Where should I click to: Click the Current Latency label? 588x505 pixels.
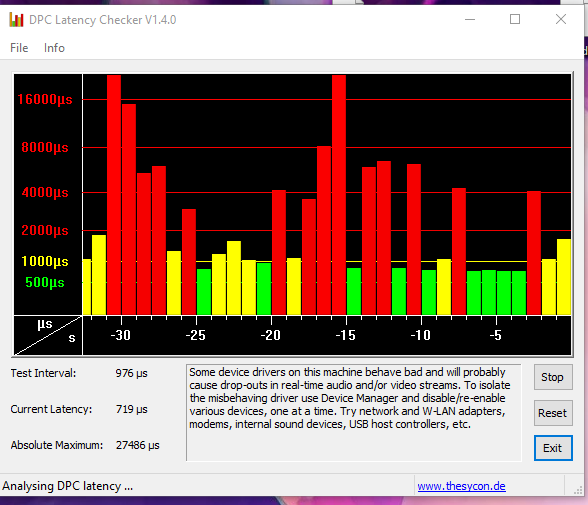(51, 409)
